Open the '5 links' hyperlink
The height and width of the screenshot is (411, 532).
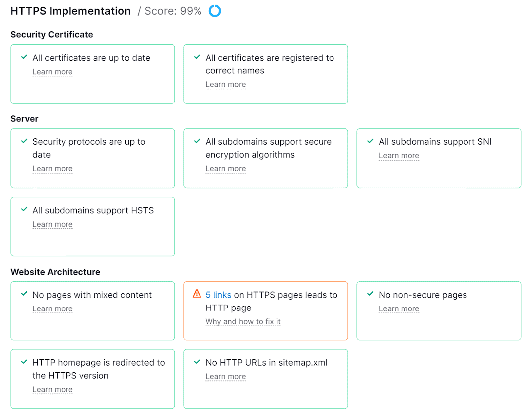click(x=218, y=295)
